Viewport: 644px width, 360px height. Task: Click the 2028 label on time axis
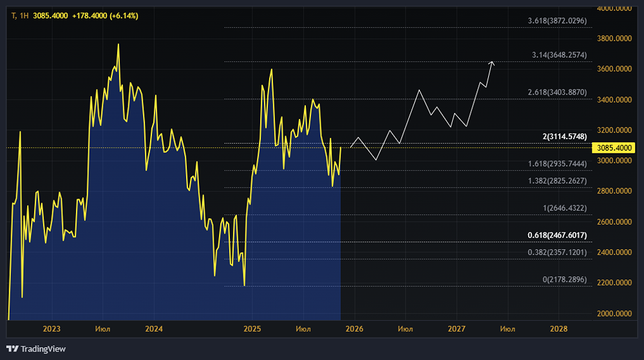pos(558,329)
